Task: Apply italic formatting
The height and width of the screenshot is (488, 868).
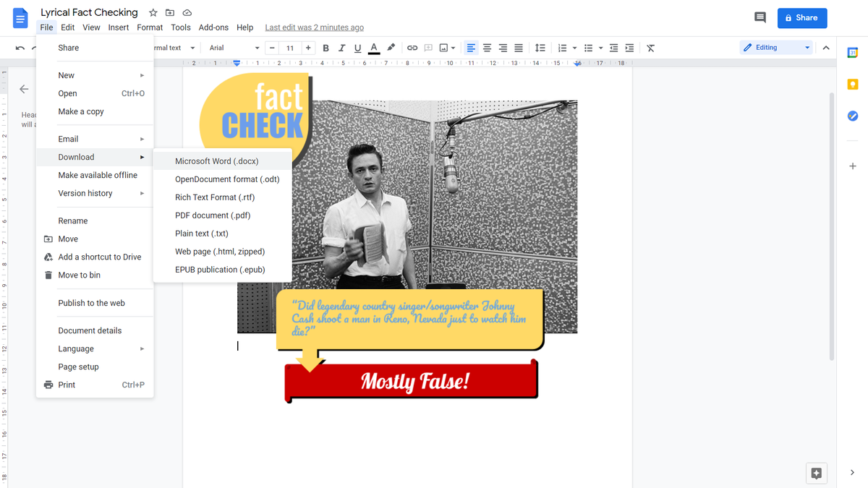Action: 341,47
